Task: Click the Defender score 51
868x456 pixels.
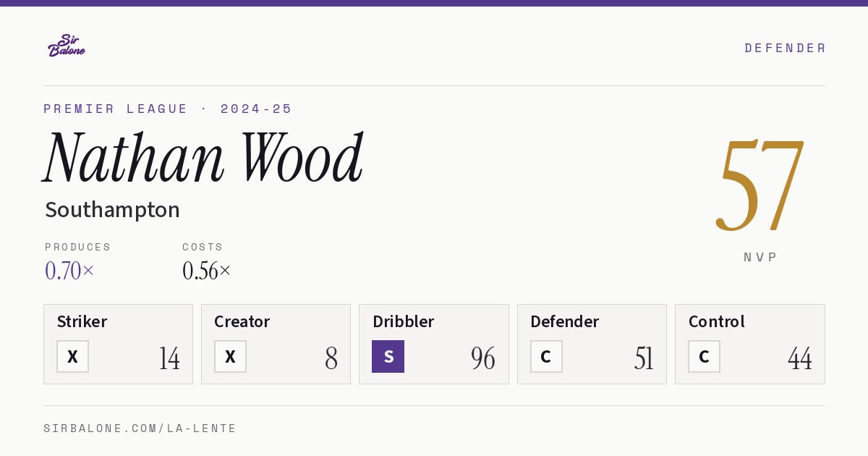Action: [644, 358]
